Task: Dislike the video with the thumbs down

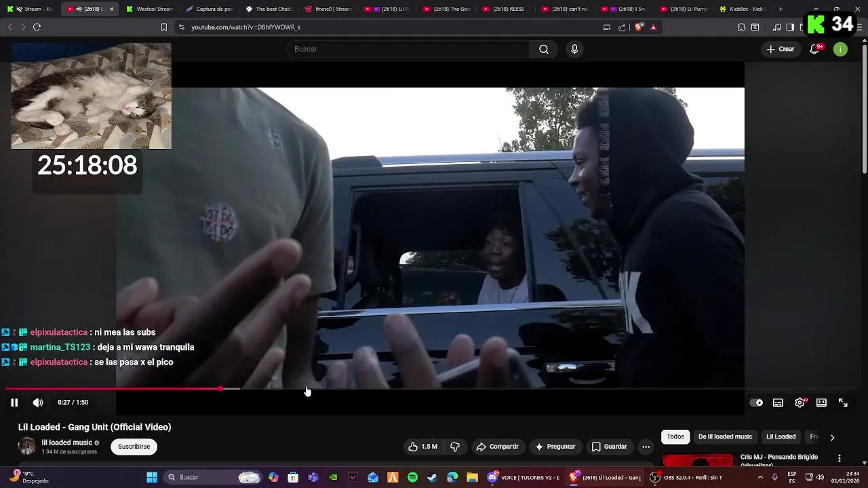Action: point(455,447)
